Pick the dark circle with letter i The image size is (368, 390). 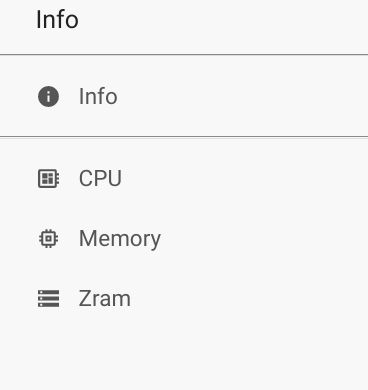click(x=48, y=96)
